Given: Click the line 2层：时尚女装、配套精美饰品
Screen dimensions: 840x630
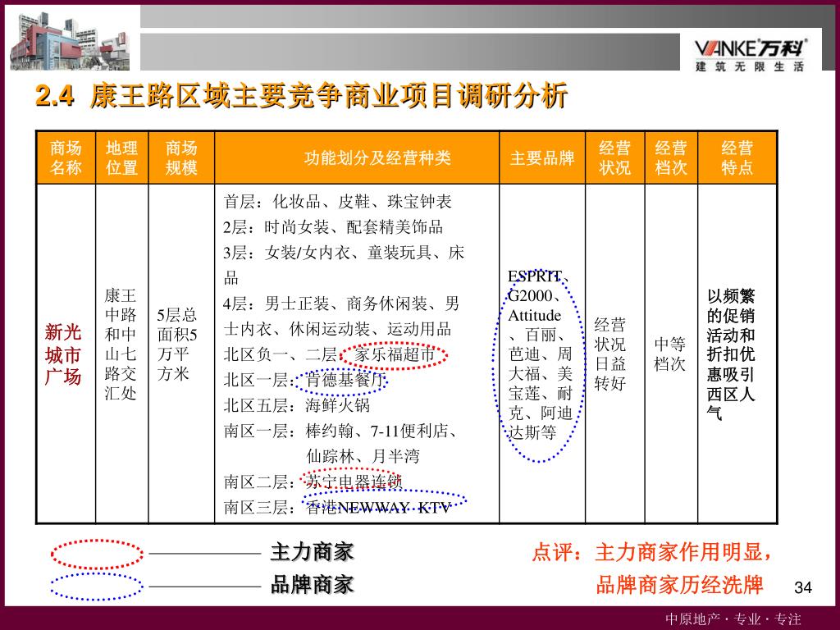Looking at the screenshot, I should [x=333, y=227].
